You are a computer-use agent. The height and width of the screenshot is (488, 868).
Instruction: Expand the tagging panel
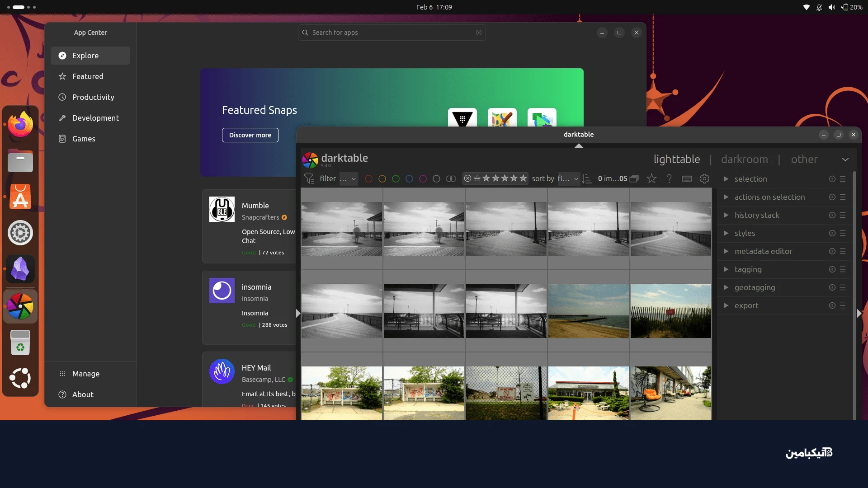(x=748, y=269)
